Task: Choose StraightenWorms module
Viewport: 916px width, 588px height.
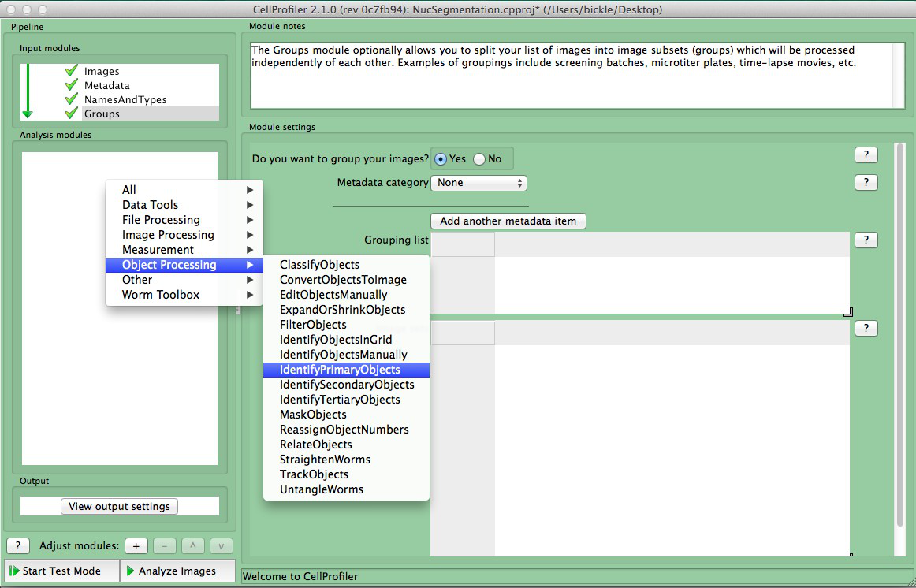Action: coord(346,460)
